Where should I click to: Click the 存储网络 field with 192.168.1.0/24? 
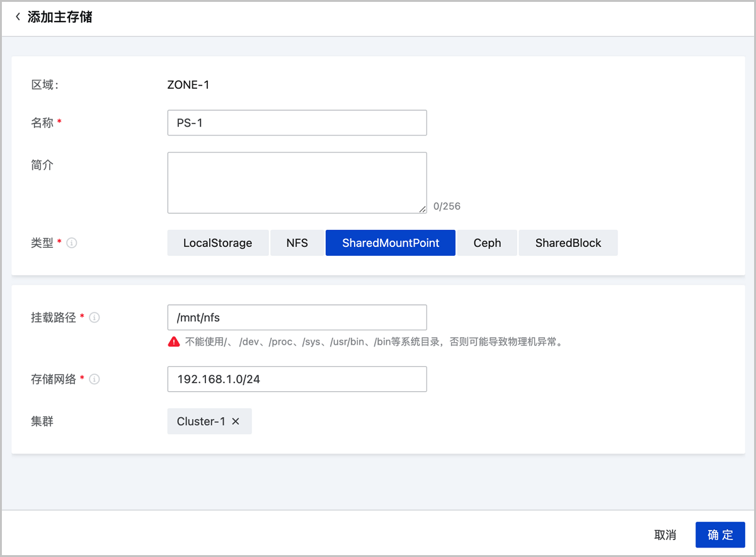297,379
